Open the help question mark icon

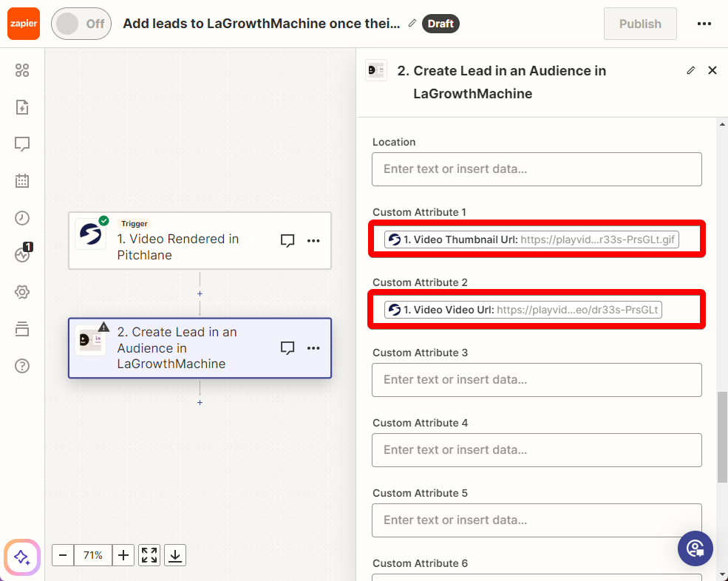pos(22,366)
